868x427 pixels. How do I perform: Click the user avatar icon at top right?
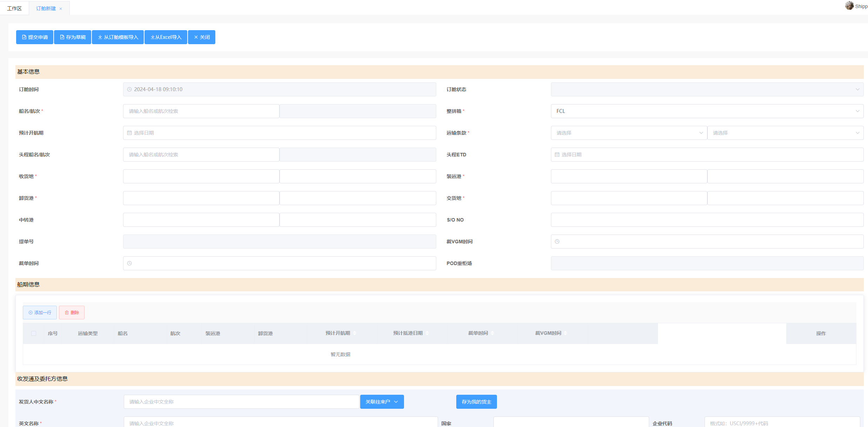coord(849,6)
